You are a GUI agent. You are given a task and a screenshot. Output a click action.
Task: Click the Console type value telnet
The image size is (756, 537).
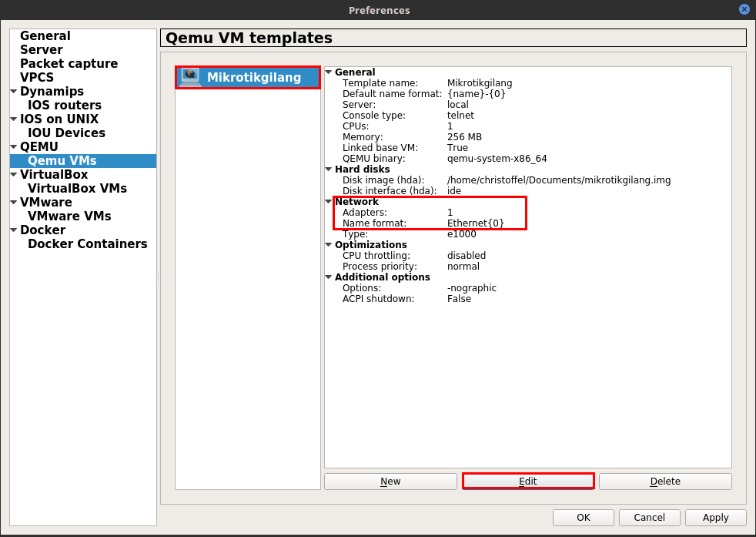pyautogui.click(x=460, y=116)
